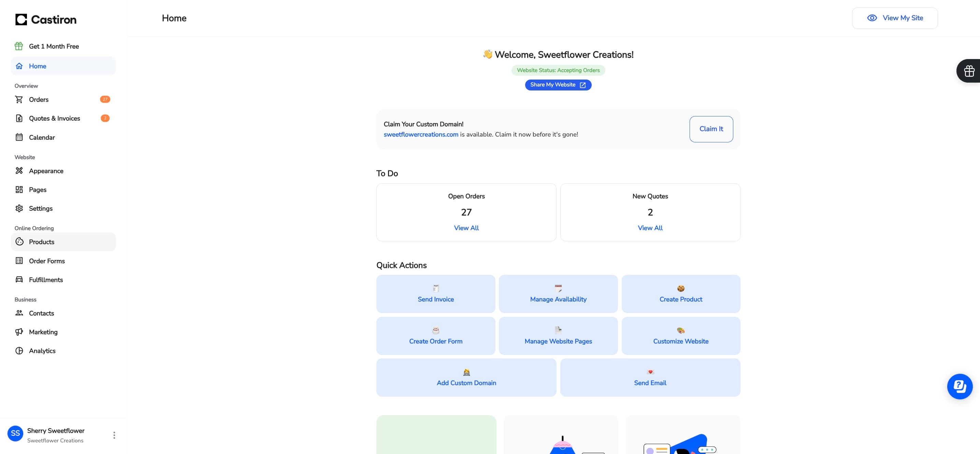This screenshot has width=980, height=454.
Task: Click the Calendar icon in sidebar
Action: coord(19,137)
